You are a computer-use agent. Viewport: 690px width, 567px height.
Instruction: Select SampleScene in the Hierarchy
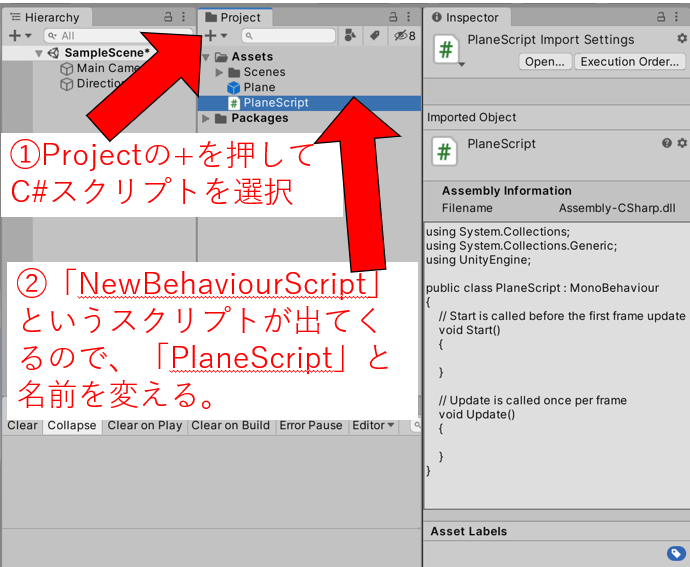[107, 53]
